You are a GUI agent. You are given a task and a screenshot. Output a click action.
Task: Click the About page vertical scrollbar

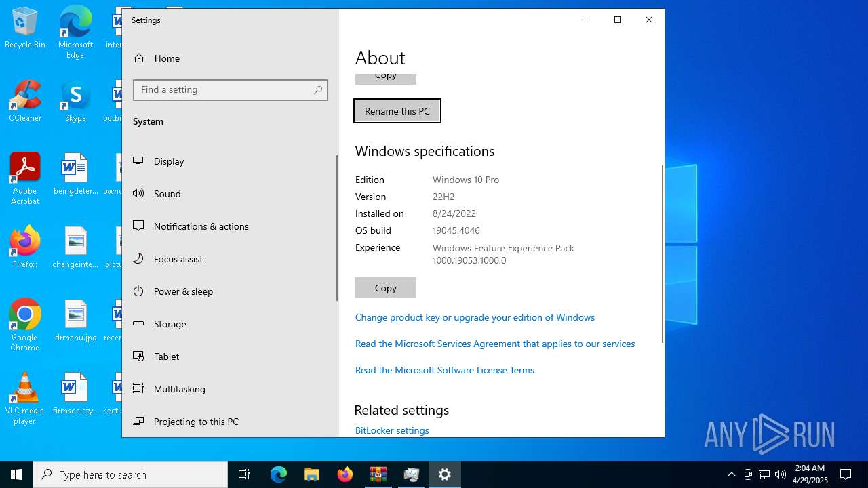pos(663,254)
